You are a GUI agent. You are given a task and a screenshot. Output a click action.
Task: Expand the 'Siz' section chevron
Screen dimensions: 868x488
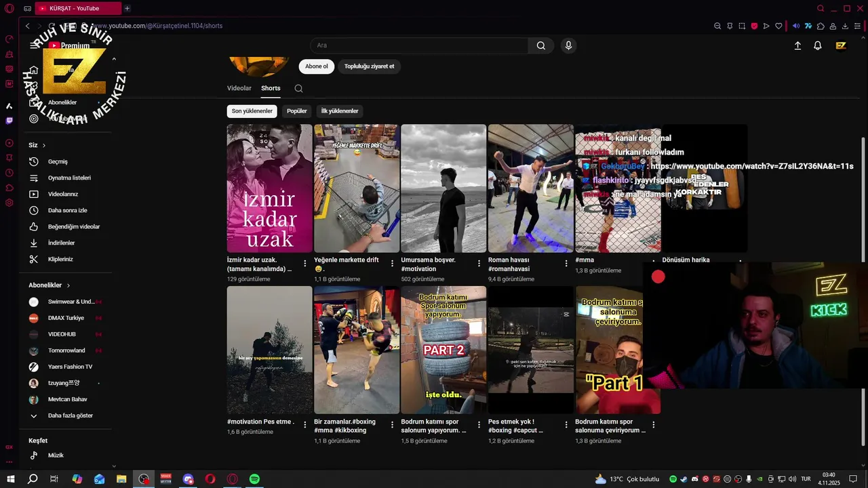(44, 145)
